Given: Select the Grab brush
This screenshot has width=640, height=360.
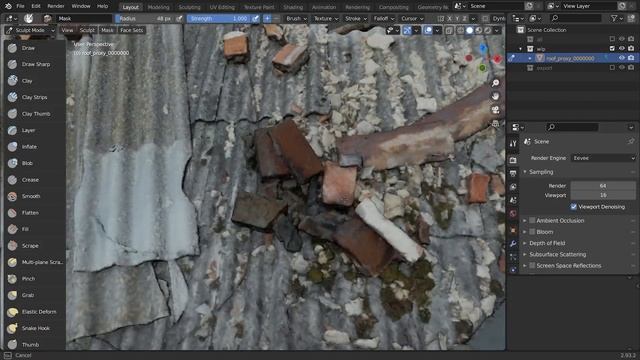Looking at the screenshot, I should tap(34, 295).
